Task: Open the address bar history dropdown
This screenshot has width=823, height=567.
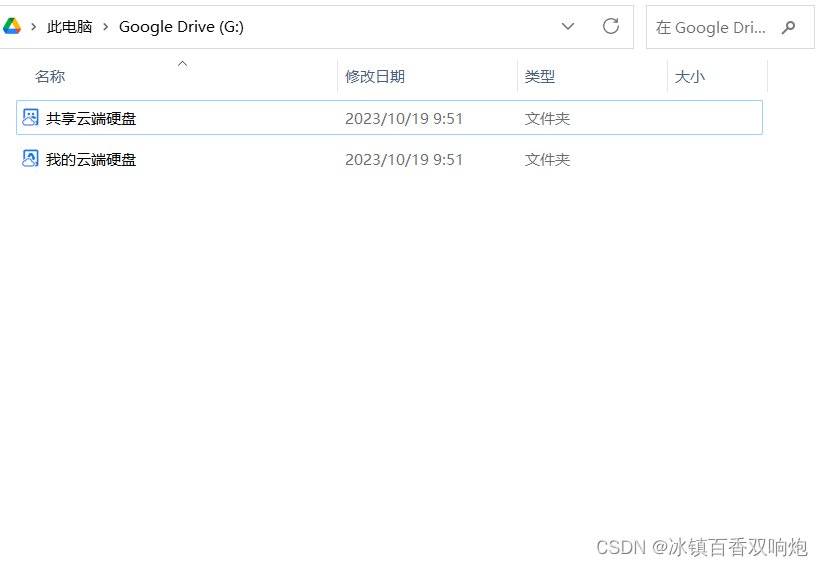Action: tap(567, 26)
